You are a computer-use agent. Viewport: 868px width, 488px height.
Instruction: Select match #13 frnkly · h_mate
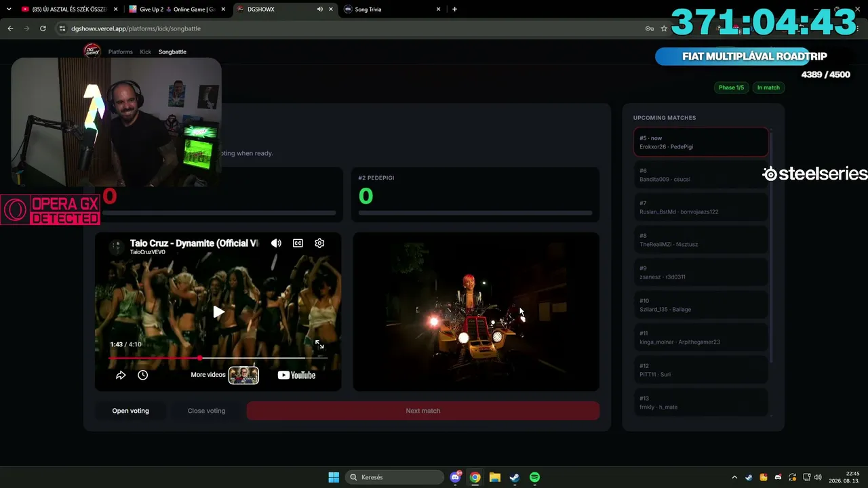[701, 403]
